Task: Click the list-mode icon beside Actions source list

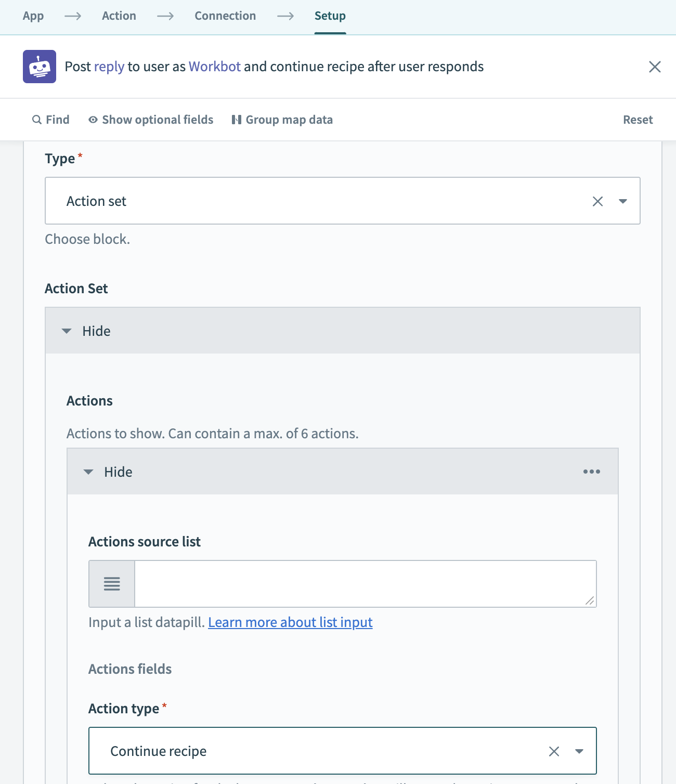Action: (x=112, y=584)
